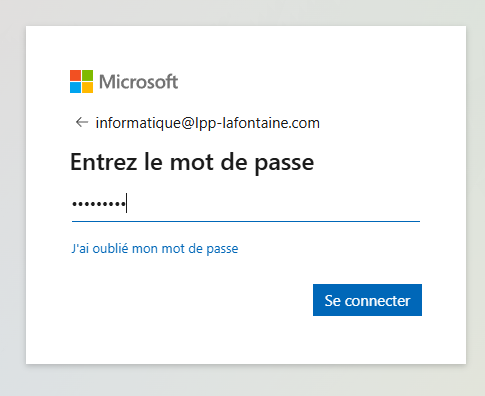Click the blue square of Microsoft logo
The image size is (485, 396).
(75, 87)
